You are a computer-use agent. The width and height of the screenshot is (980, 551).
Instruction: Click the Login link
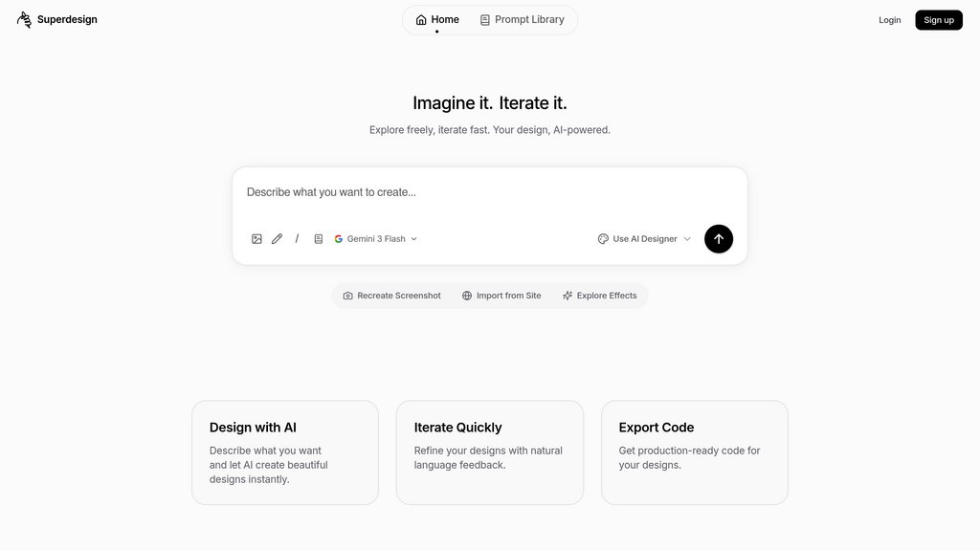pyautogui.click(x=889, y=19)
